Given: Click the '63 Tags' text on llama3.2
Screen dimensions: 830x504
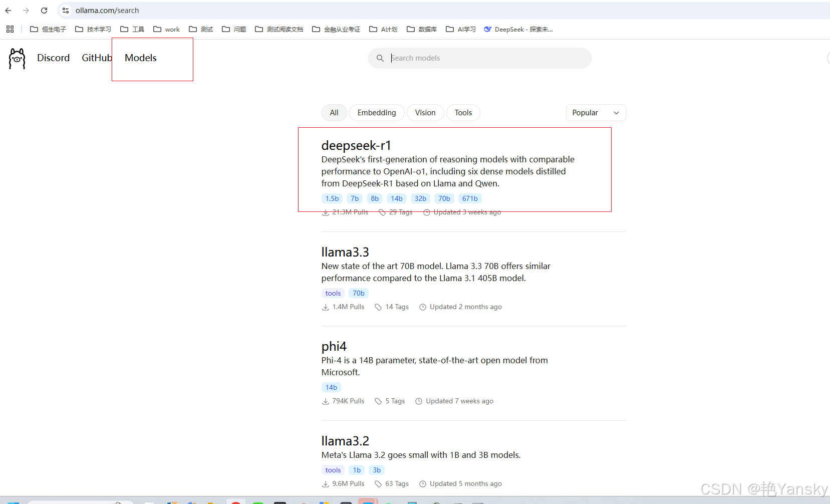Looking at the screenshot, I should 397,483.
